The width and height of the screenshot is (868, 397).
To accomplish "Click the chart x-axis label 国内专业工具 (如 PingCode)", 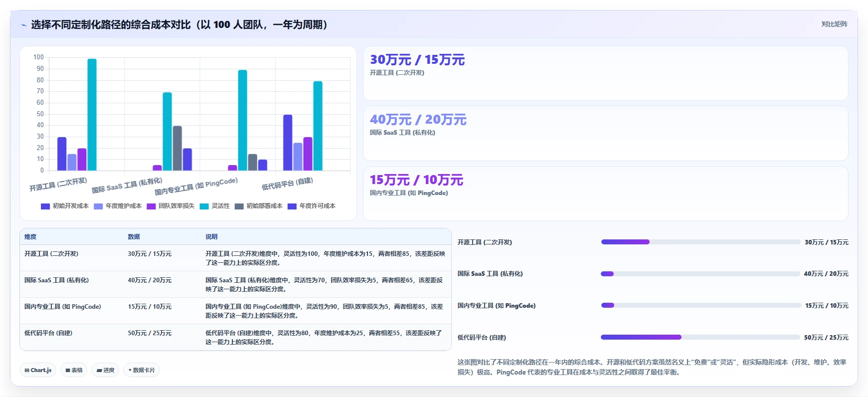I will click(x=196, y=186).
